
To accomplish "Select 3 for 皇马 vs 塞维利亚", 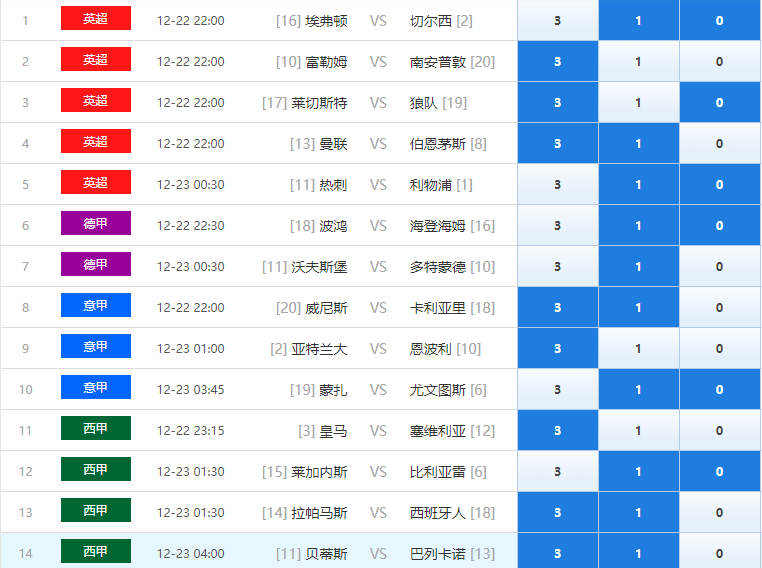I will (558, 430).
